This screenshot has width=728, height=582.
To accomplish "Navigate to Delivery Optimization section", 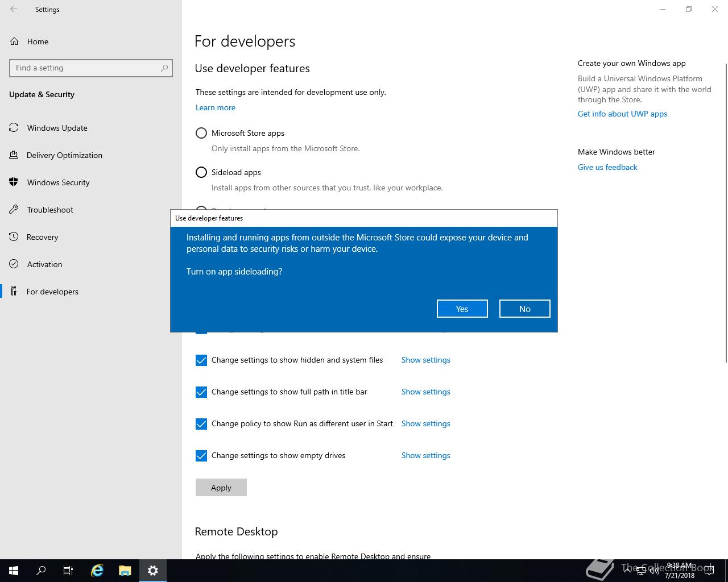I will [91, 155].
